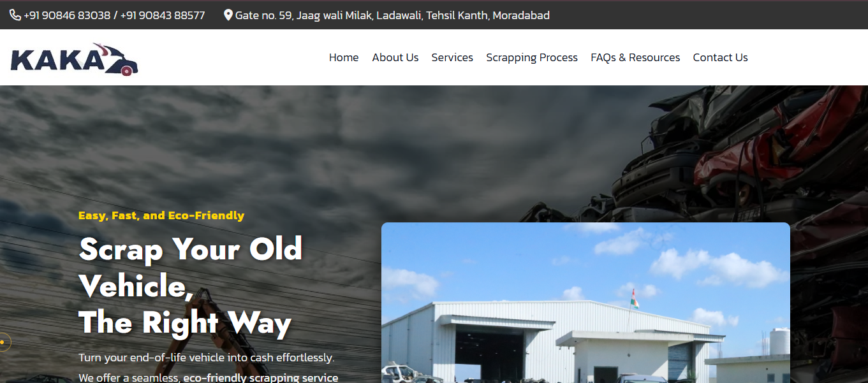Image resolution: width=868 pixels, height=383 pixels.
Task: Click the location pin icon
Action: pyautogui.click(x=228, y=15)
